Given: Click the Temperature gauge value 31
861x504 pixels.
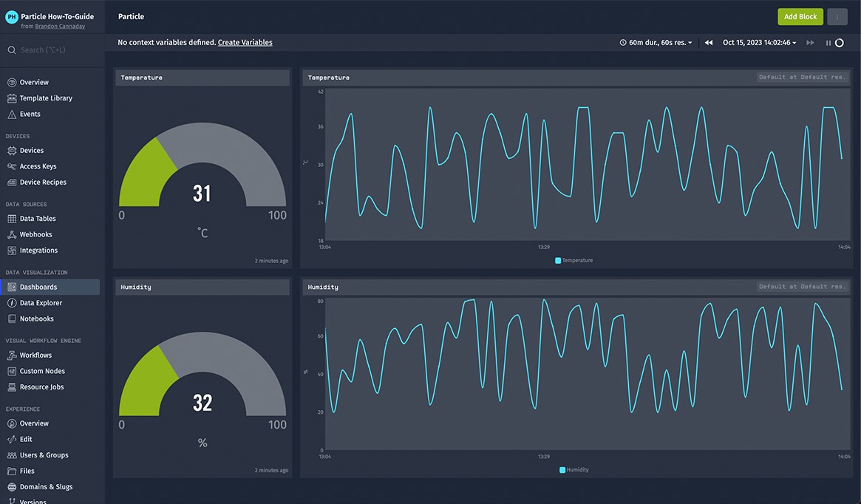Looking at the screenshot, I should click(202, 194).
